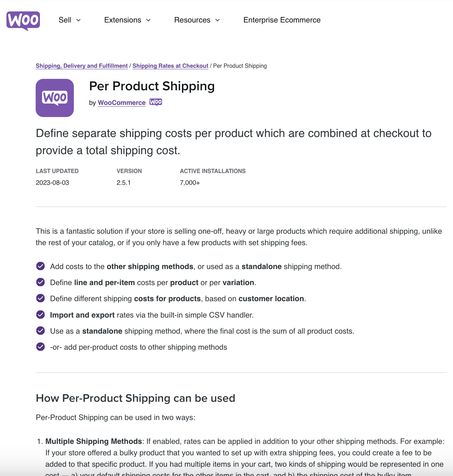Open the WooCommerce author link
Viewport: 453px width, 476px height.
click(x=121, y=102)
